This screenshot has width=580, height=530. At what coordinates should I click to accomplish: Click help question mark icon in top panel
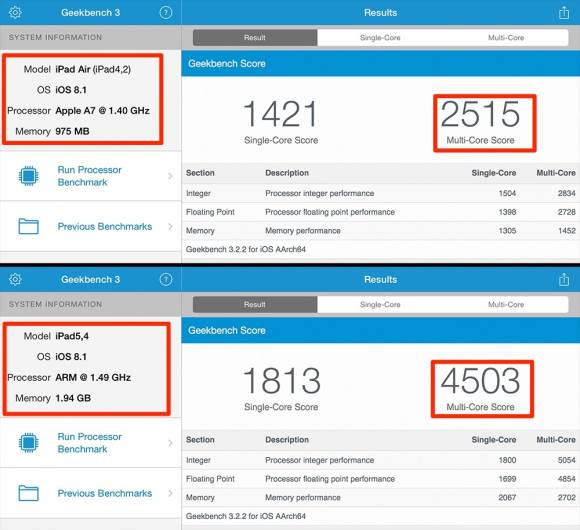[166, 13]
